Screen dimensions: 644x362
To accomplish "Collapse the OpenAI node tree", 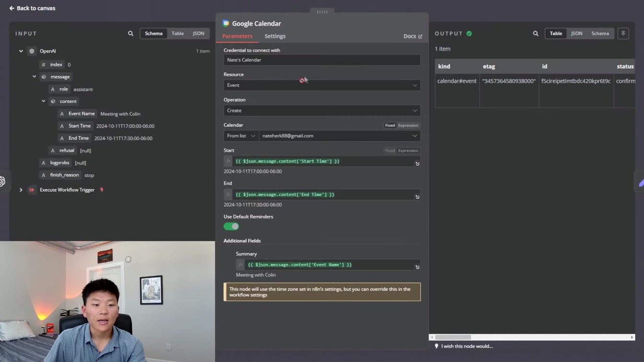I will pyautogui.click(x=21, y=51).
